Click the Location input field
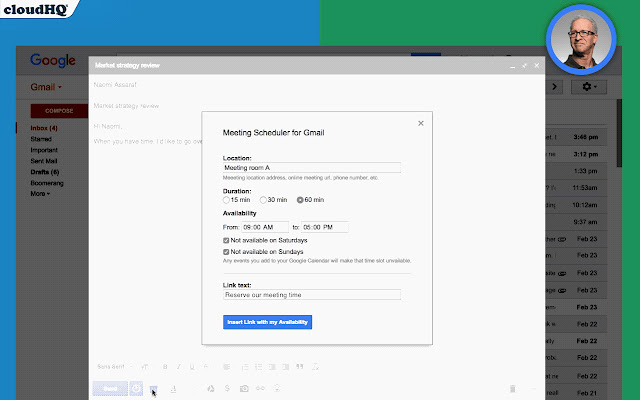 [x=311, y=168]
